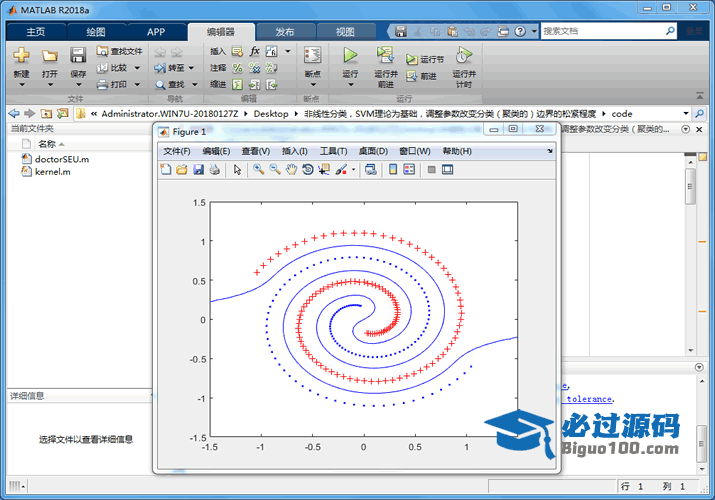Click the Print (打印) ribbon button
Viewport: 715px width, 500px height.
coord(112,84)
